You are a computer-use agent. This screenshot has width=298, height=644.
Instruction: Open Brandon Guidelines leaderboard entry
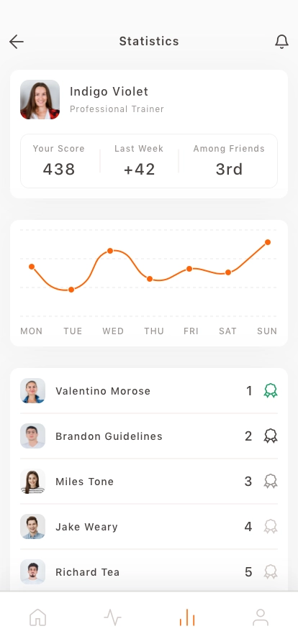click(149, 436)
